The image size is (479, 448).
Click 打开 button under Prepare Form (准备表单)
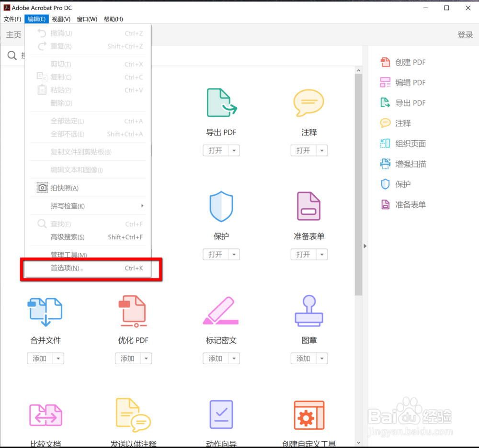[304, 254]
